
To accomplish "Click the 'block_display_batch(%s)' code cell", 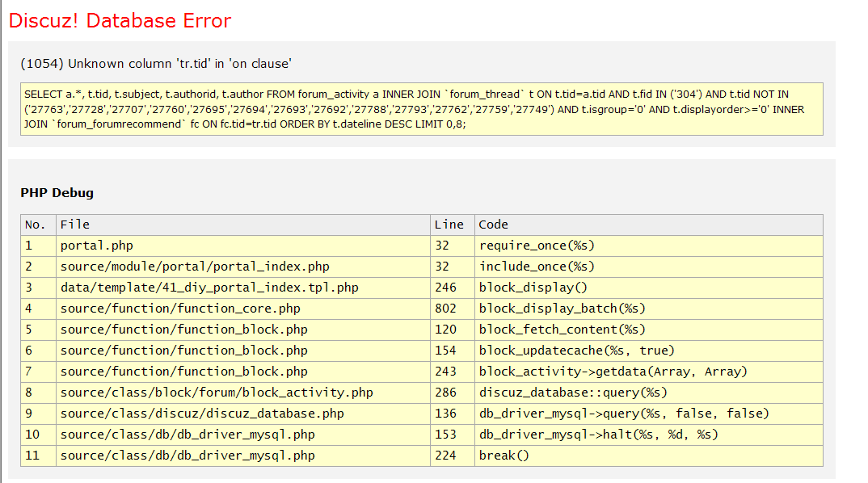I will pos(649,309).
